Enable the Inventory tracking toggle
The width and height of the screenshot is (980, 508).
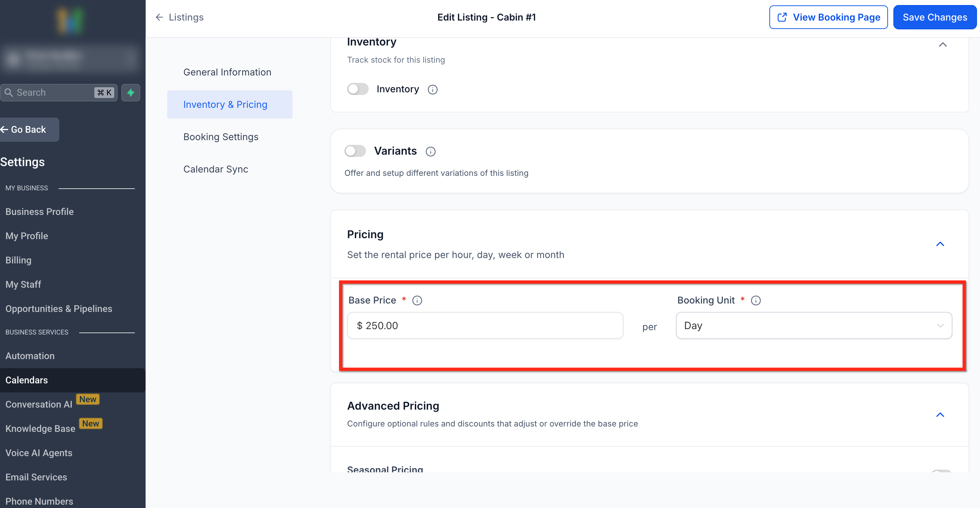click(358, 89)
